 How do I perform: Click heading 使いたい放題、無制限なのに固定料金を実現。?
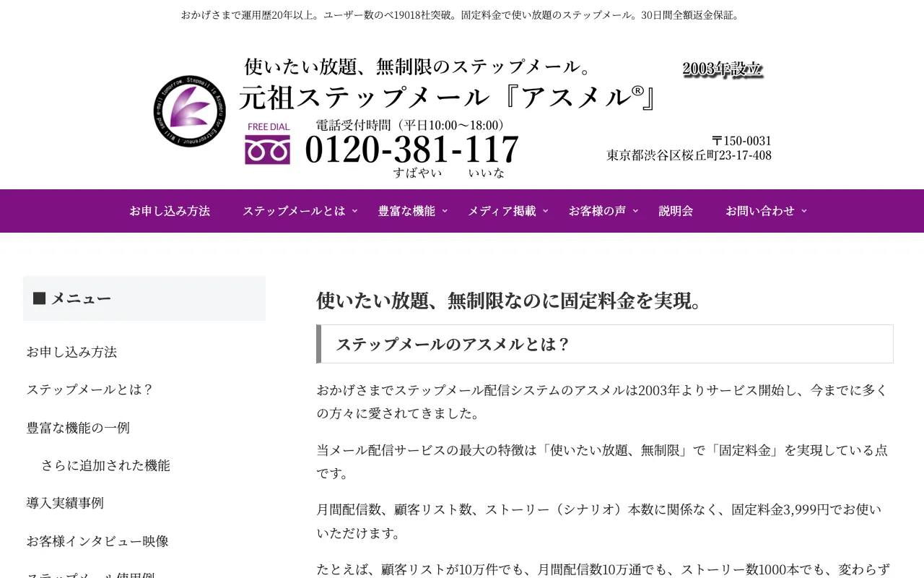pos(510,301)
